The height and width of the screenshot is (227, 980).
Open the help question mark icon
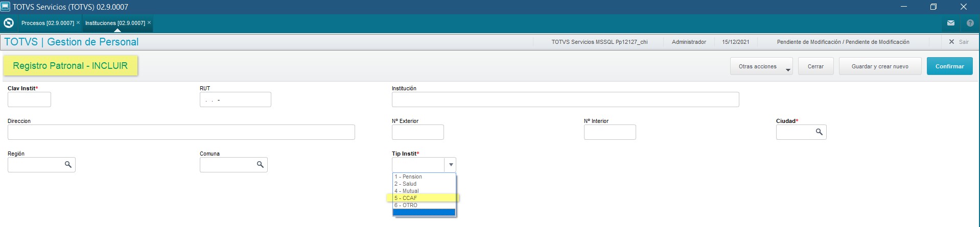click(970, 23)
